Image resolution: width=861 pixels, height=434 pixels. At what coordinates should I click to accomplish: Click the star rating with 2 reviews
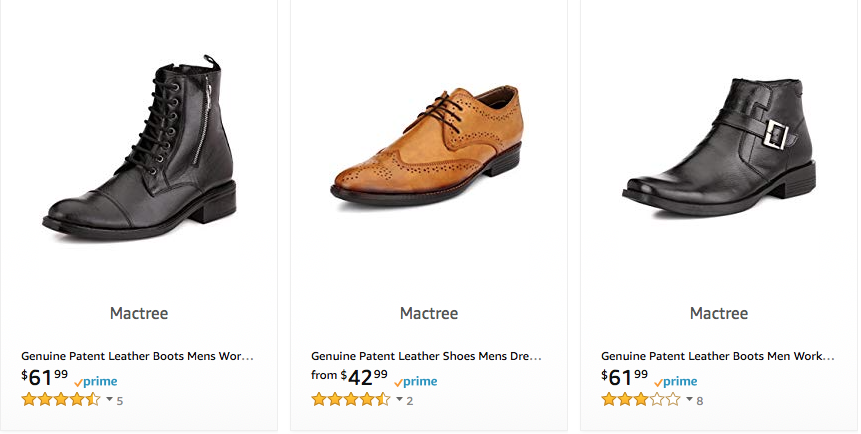click(350, 400)
